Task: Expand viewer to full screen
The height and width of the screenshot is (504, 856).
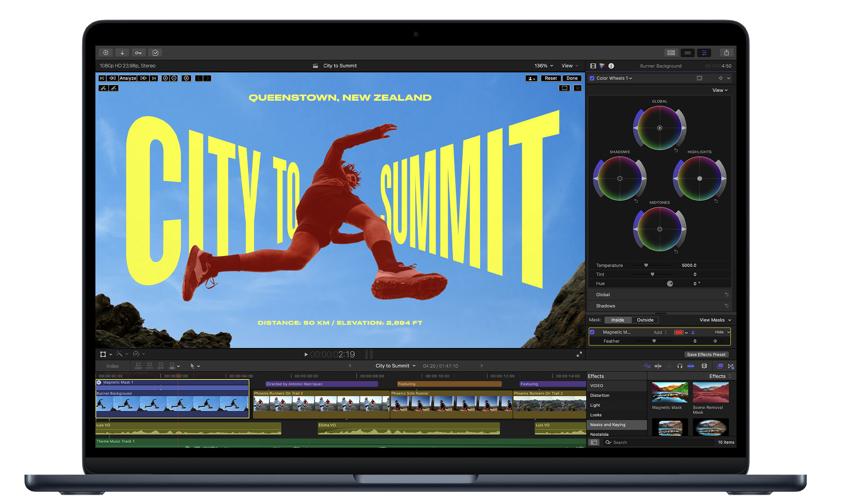Action: tap(579, 355)
